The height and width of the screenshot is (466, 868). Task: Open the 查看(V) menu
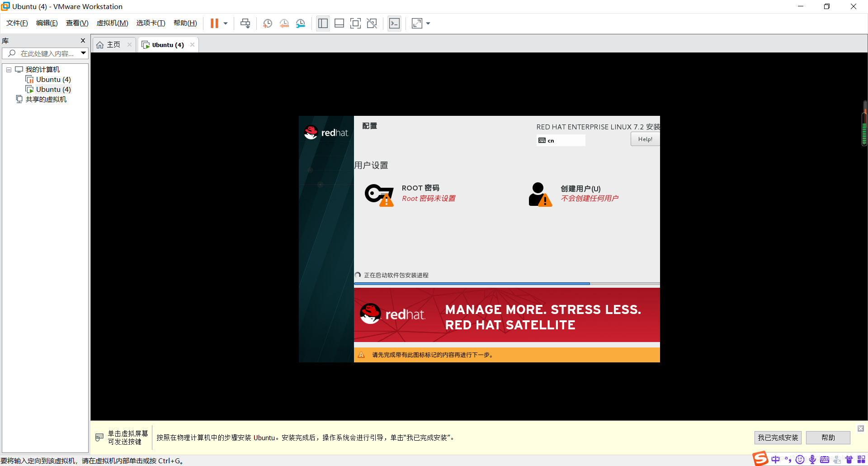coord(77,23)
